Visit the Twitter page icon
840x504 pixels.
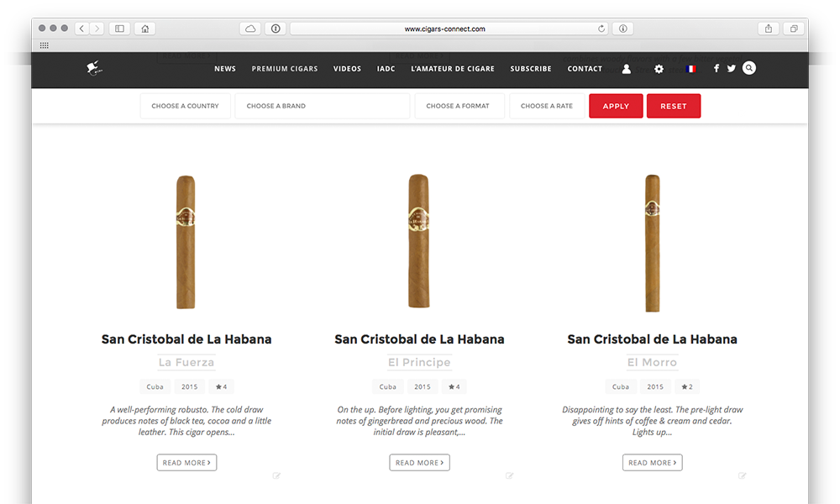[732, 68]
